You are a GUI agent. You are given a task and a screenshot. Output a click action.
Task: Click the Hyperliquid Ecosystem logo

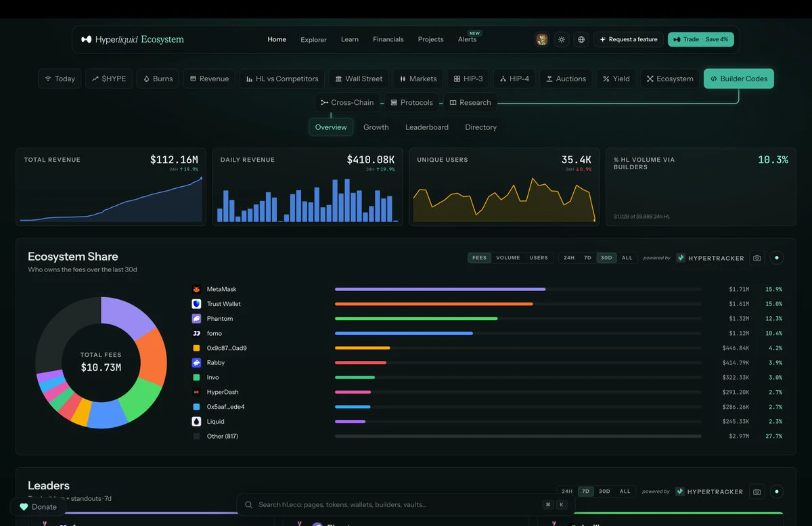(132, 39)
